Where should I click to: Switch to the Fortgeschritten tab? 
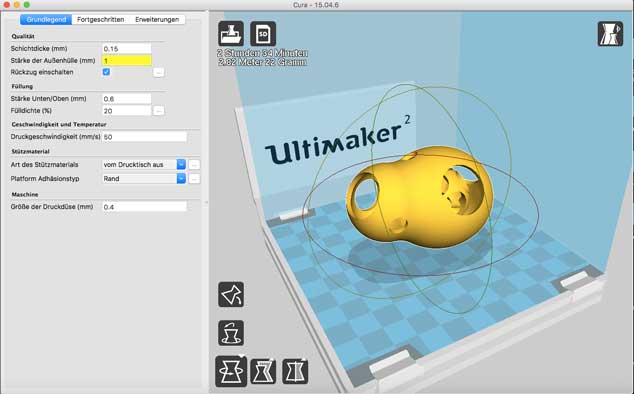(101, 19)
